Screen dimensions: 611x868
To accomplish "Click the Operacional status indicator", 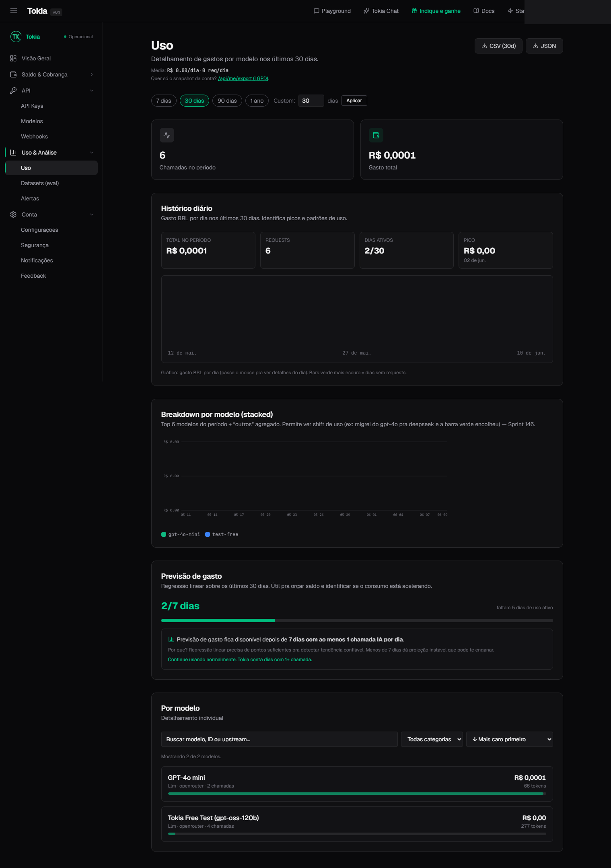I will pyautogui.click(x=78, y=37).
